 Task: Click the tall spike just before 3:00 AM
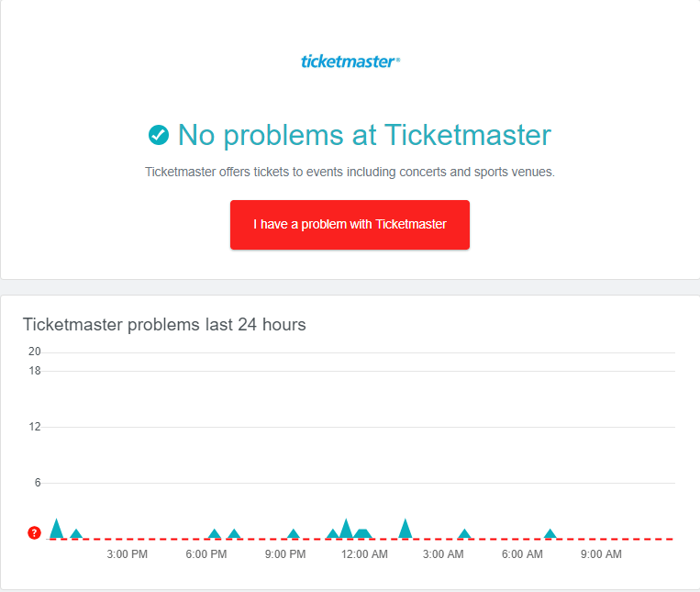(x=406, y=530)
